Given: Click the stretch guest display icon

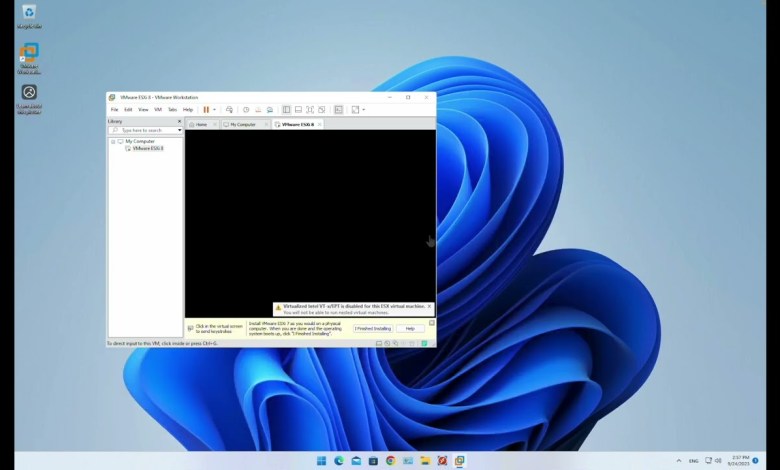Looking at the screenshot, I should 355,109.
